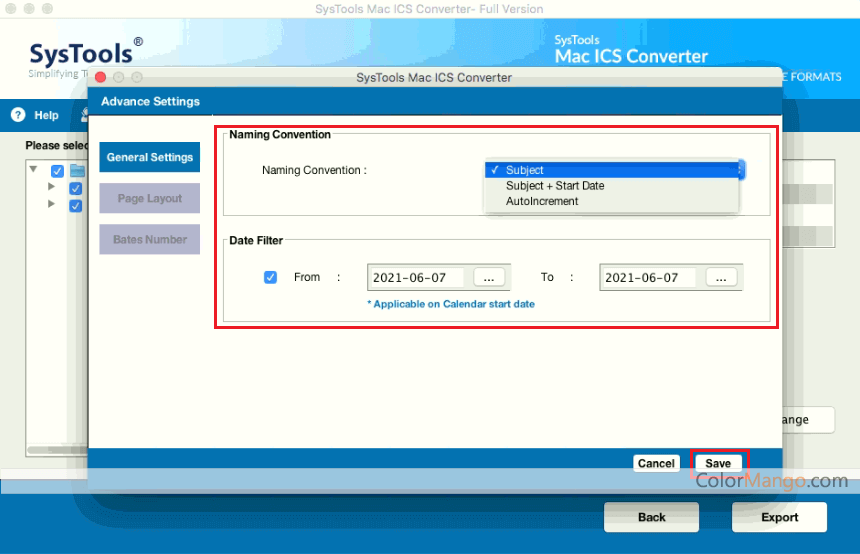
Task: Open the To date picker ellipsis button
Action: pyautogui.click(x=722, y=277)
